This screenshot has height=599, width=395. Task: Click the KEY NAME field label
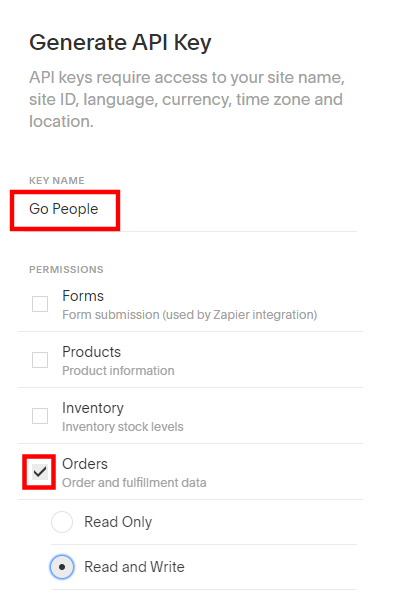tap(57, 180)
